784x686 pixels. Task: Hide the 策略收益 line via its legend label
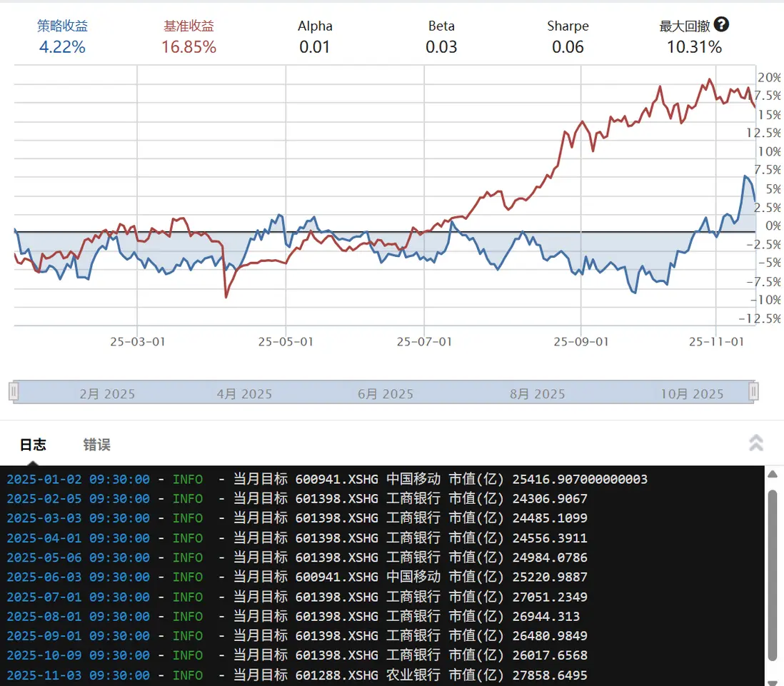(x=62, y=25)
